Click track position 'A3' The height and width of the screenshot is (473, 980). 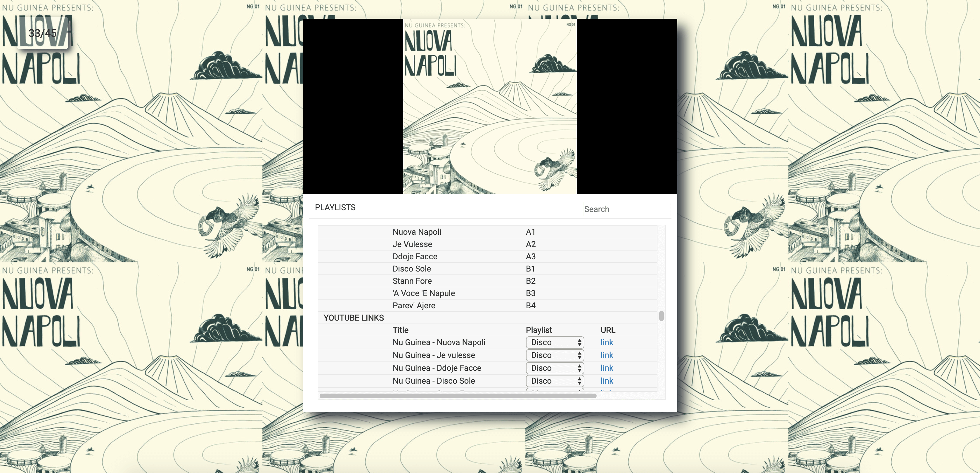(531, 256)
